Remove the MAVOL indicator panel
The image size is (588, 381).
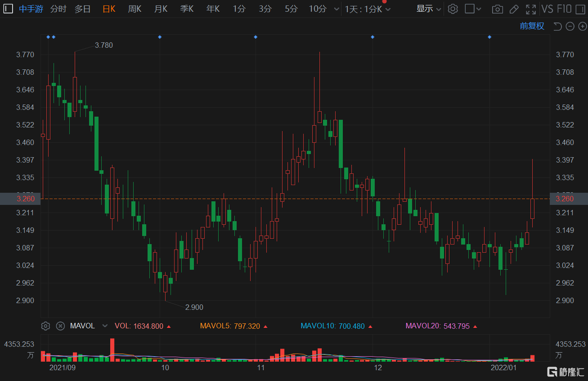(x=60, y=326)
